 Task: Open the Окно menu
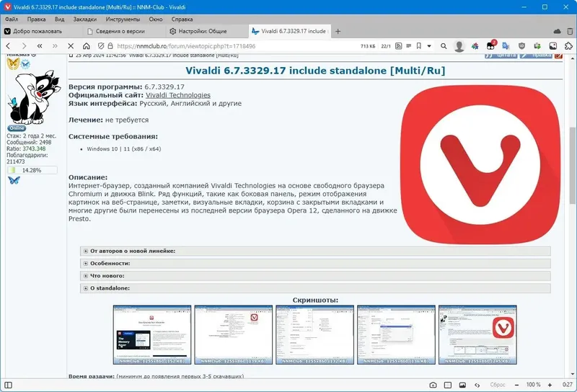point(156,19)
